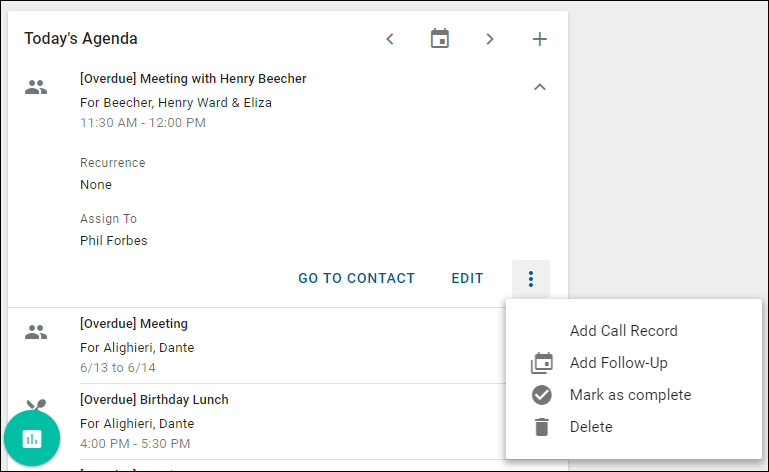Click the three-dot more options icon
769x472 pixels.
coord(531,279)
